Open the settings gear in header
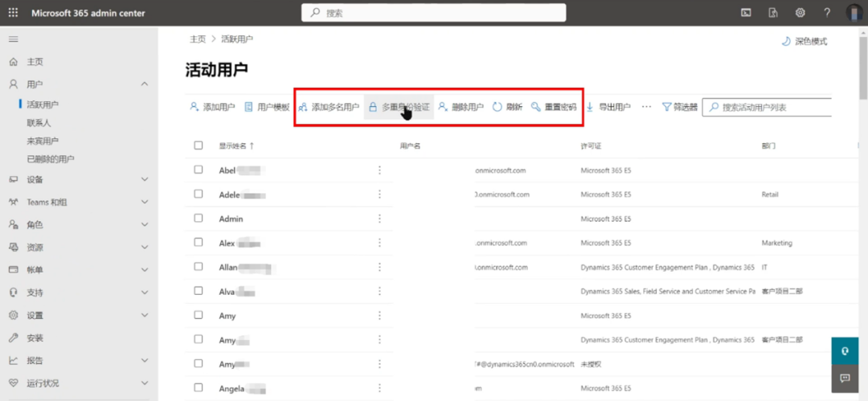 coord(800,13)
